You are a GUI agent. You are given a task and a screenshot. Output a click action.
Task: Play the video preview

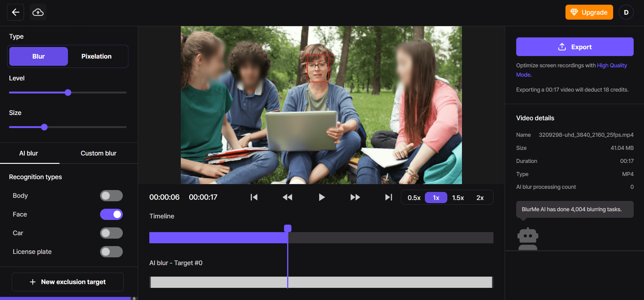(x=322, y=197)
